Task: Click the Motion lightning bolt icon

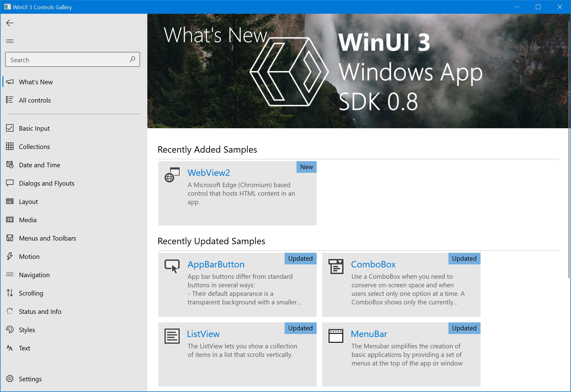Action: 10,256
